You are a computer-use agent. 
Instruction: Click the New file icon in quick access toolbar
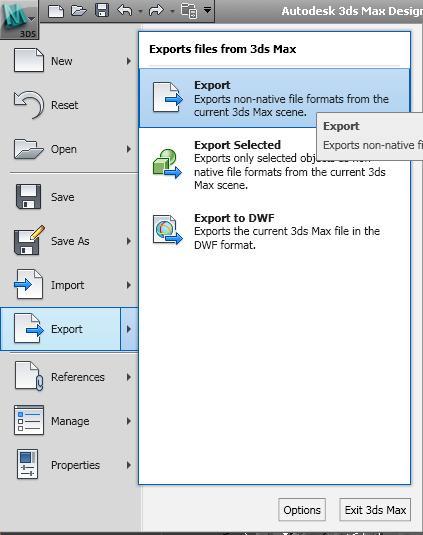(x=56, y=11)
